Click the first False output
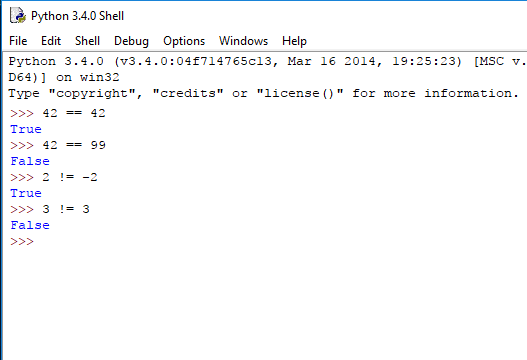The image size is (527, 360). (x=30, y=161)
